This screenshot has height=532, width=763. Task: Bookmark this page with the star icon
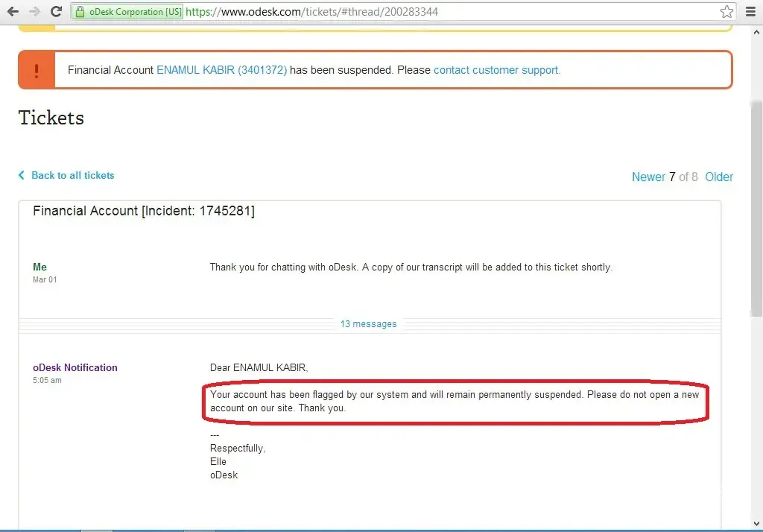726,12
